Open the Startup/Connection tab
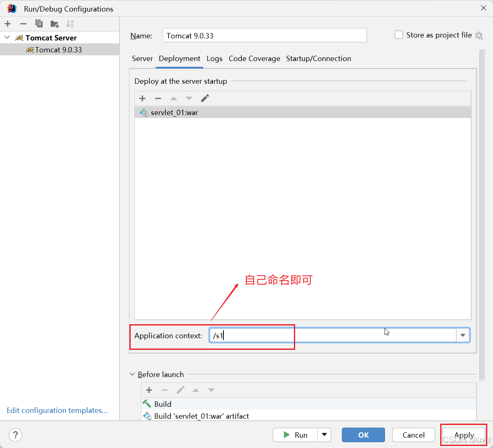Image resolution: width=493 pixels, height=448 pixels. point(319,59)
